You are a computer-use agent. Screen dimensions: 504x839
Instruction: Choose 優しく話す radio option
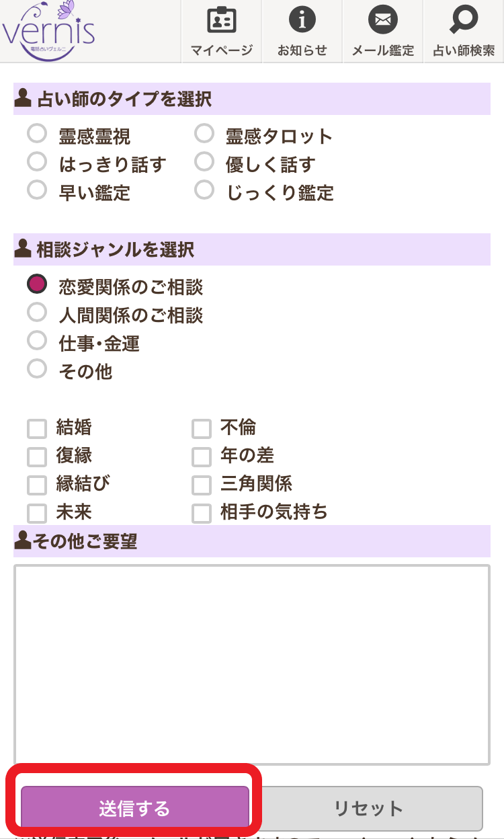pyautogui.click(x=204, y=162)
